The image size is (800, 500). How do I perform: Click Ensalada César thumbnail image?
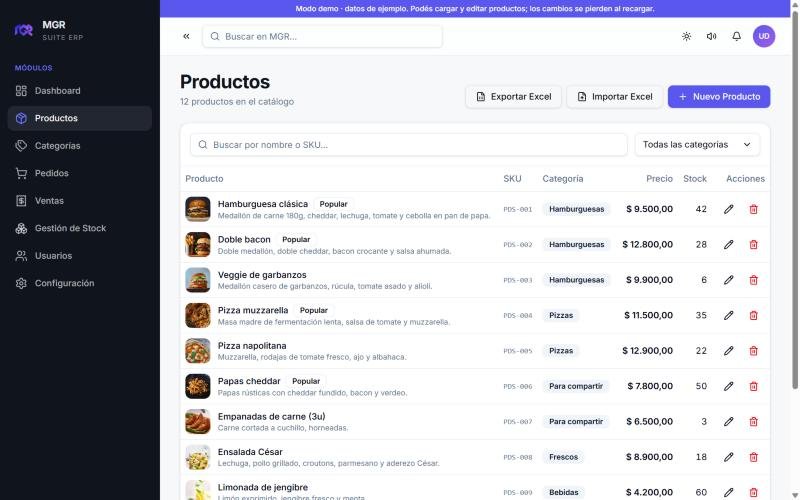coord(198,458)
